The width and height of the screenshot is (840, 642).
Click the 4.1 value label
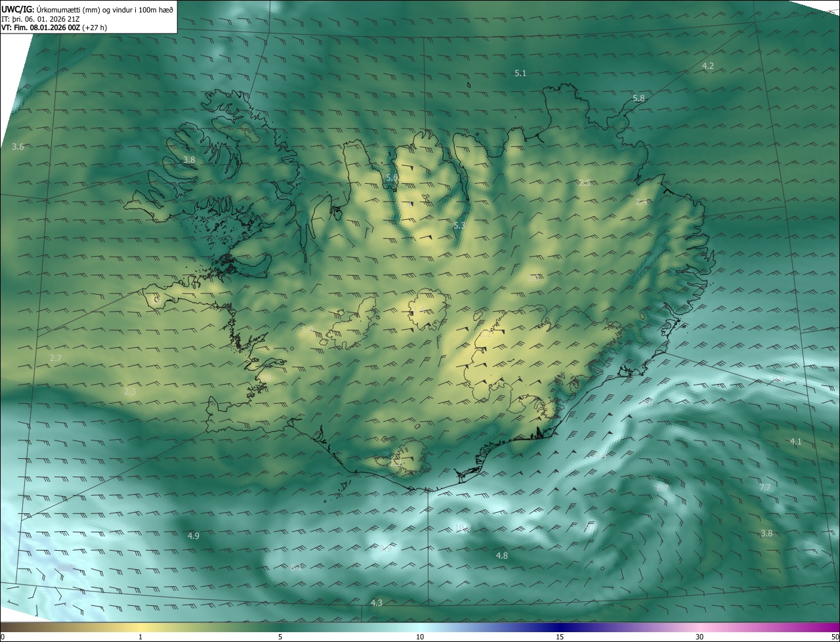click(x=796, y=441)
